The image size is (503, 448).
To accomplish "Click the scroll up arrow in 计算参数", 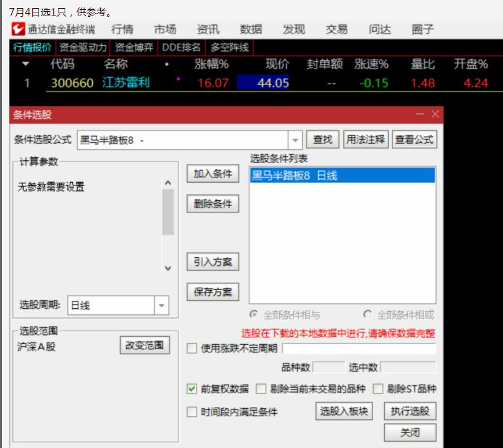I will 168,183.
